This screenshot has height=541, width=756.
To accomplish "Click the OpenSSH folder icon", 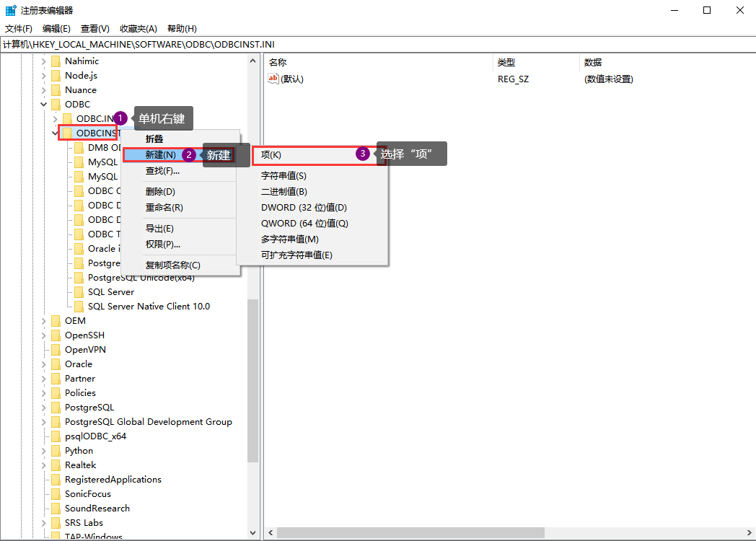I will (x=56, y=335).
